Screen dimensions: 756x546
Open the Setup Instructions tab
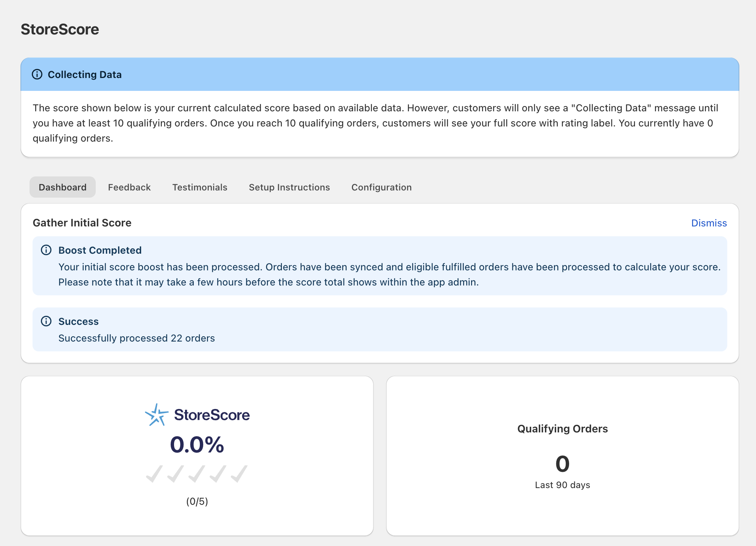pos(289,187)
